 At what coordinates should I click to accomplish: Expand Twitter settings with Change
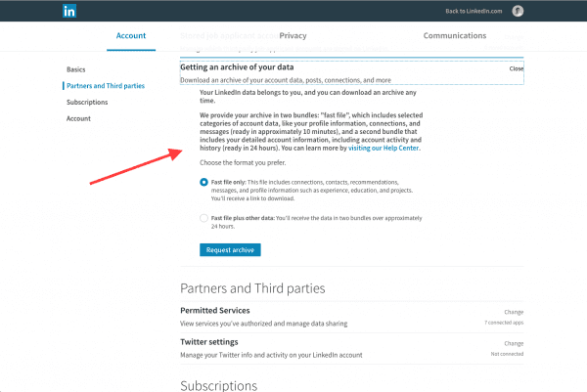514,343
